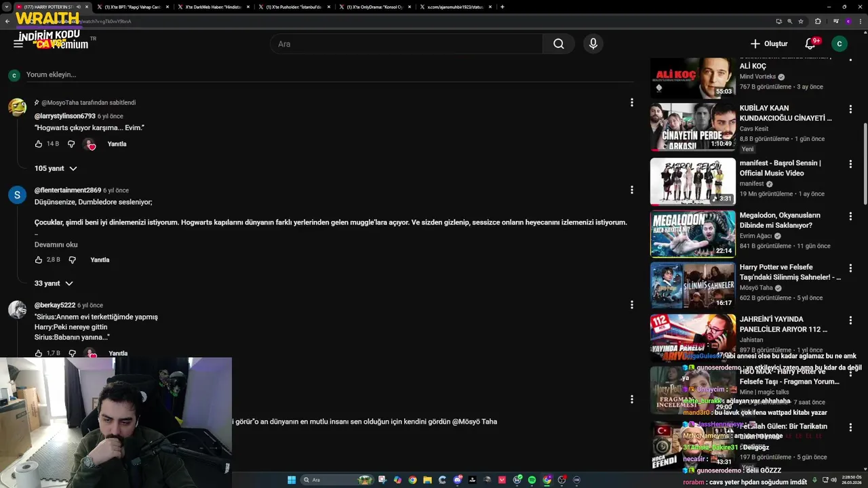This screenshot has height=488, width=868.
Task: Click creator heart on larrystylinson6793 comment
Action: click(x=90, y=144)
